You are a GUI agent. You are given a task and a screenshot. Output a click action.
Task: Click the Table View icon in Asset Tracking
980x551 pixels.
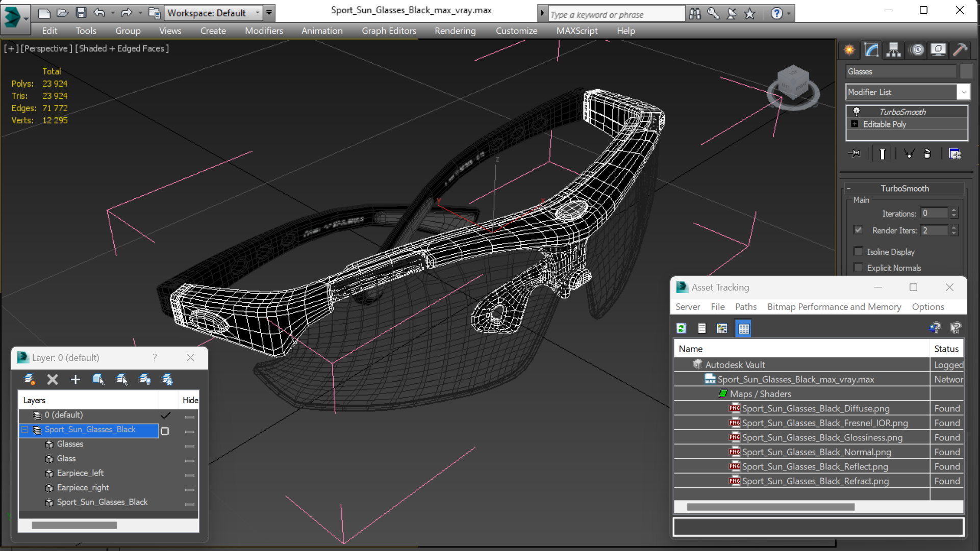tap(744, 328)
